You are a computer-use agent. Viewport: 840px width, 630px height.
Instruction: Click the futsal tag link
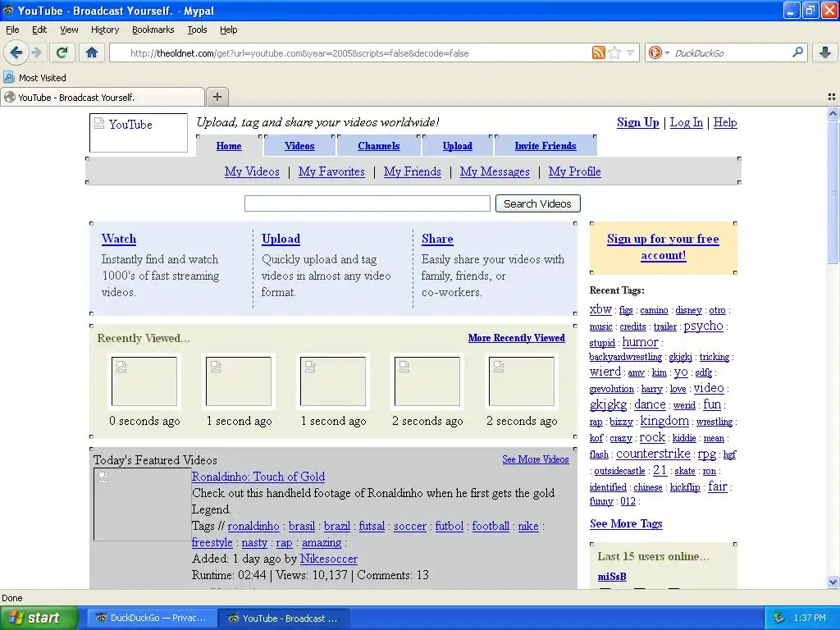point(372,526)
